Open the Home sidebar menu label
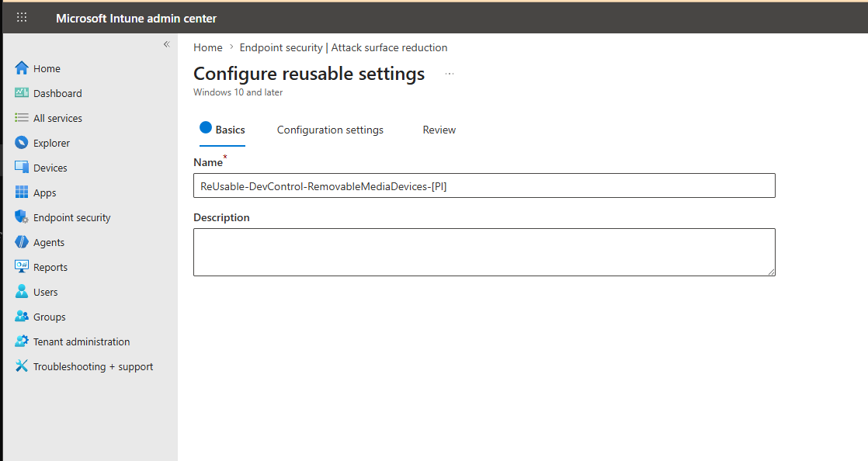This screenshot has width=868, height=461. tap(47, 68)
